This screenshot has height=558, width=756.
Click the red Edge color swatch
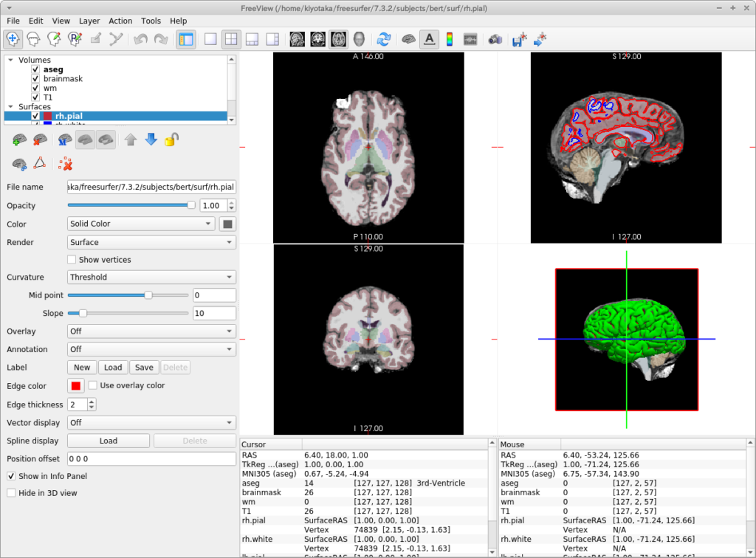76,386
